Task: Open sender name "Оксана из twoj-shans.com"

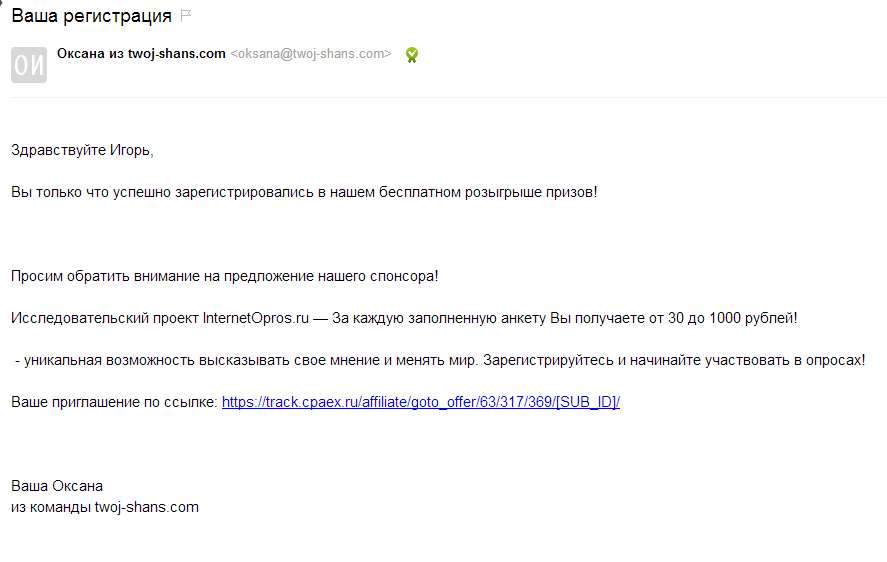Action: pyautogui.click(x=141, y=54)
